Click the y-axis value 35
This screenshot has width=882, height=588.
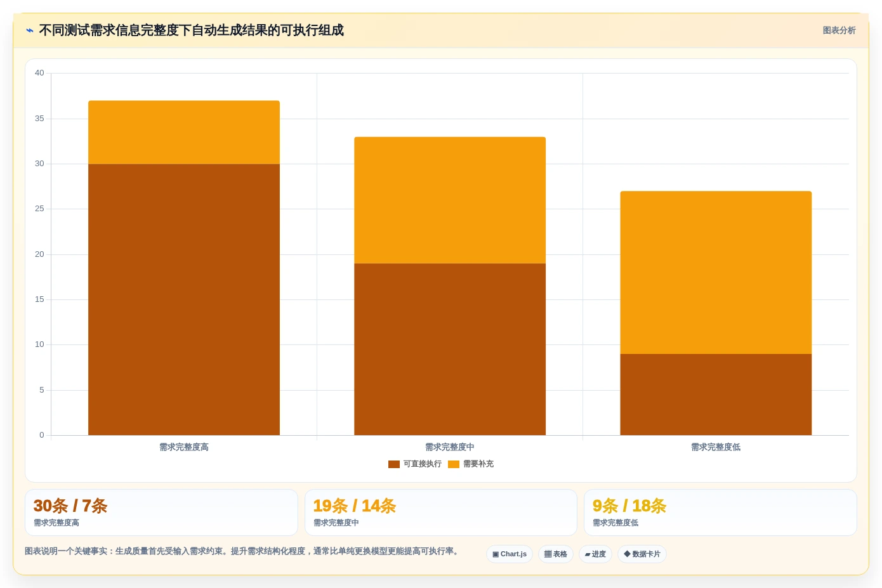click(x=39, y=119)
